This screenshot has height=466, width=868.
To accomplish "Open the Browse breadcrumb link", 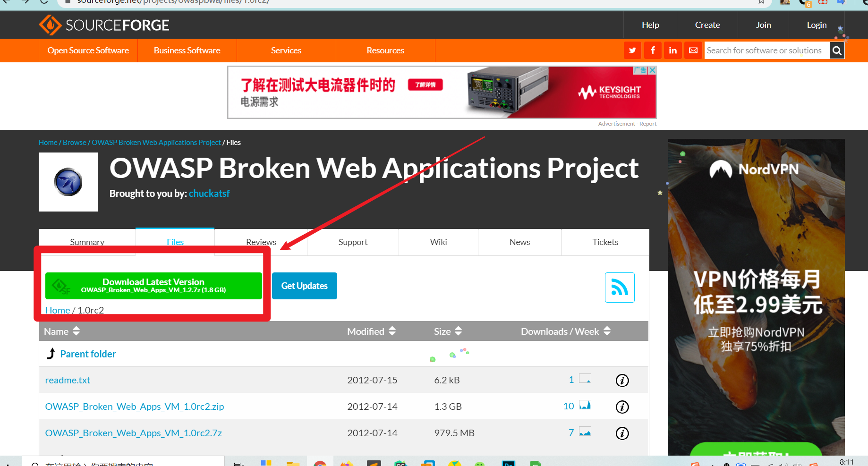I will click(x=75, y=143).
